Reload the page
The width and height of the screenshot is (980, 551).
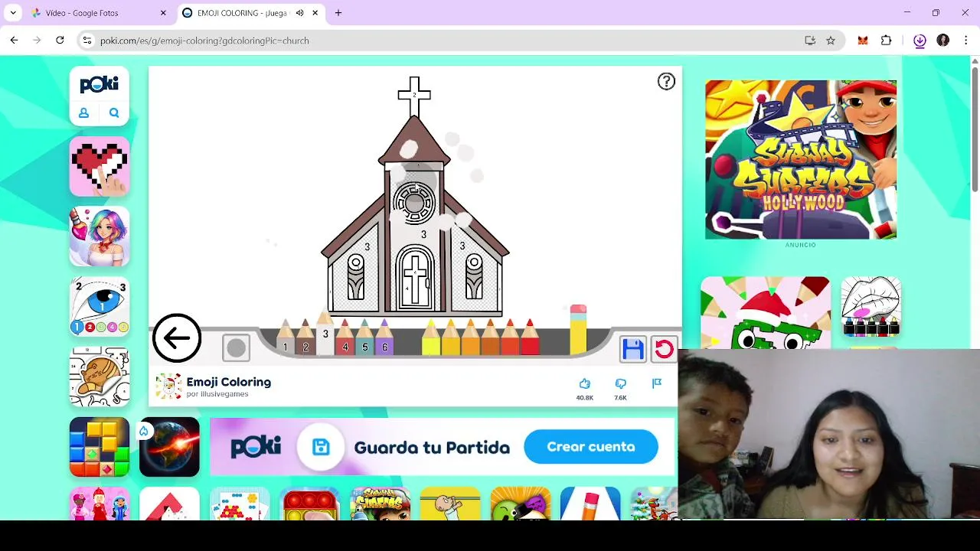[60, 41]
